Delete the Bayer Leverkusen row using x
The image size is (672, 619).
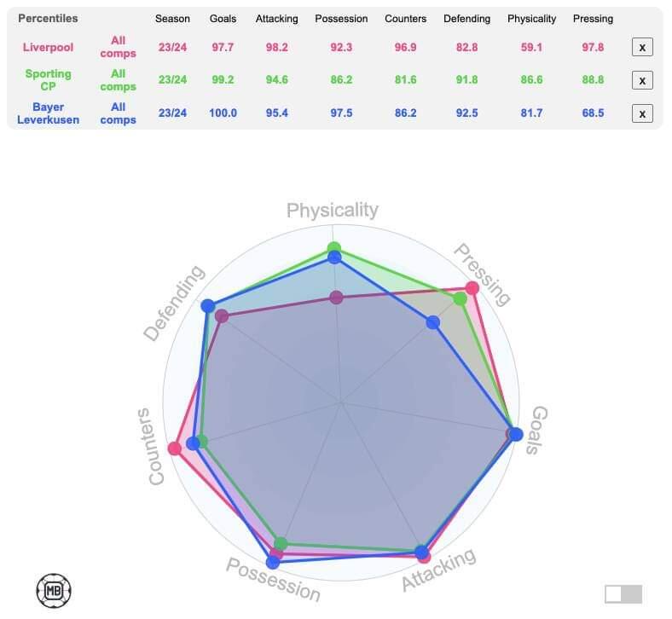[642, 113]
